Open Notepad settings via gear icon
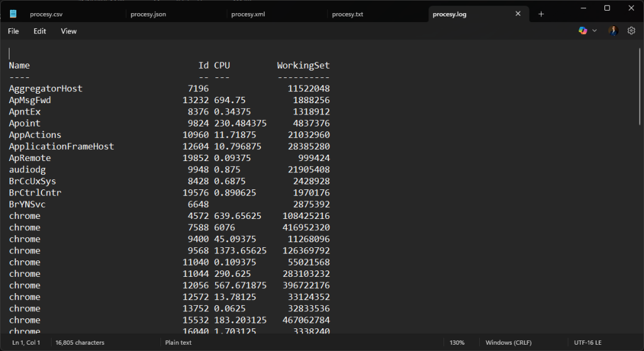The height and width of the screenshot is (351, 644). click(x=631, y=31)
